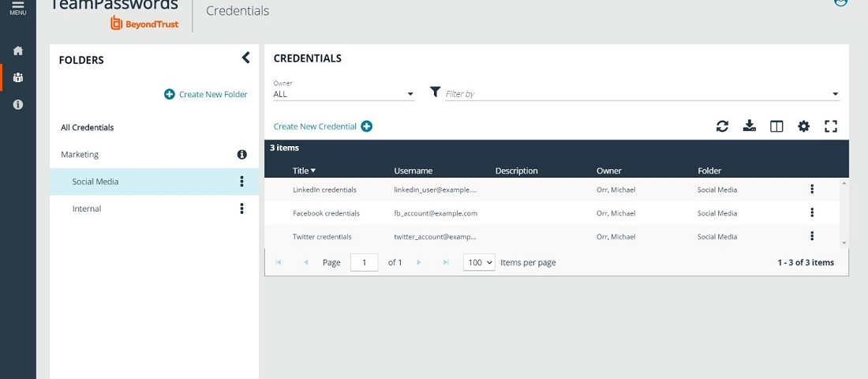Click Create New Folder
The image size is (868, 379).
point(206,94)
